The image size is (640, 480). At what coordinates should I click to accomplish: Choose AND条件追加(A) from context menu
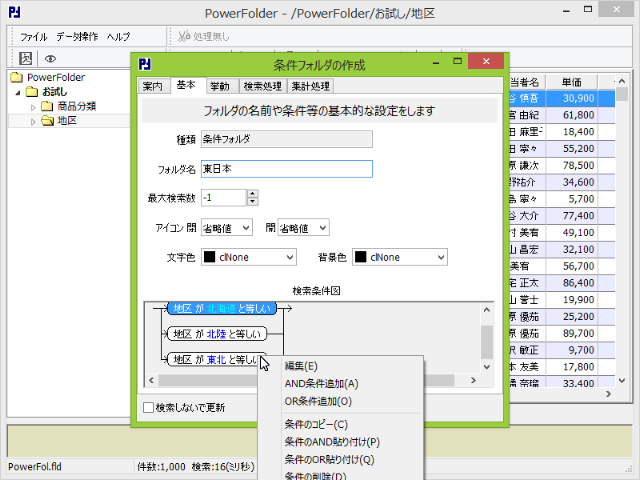tap(322, 384)
